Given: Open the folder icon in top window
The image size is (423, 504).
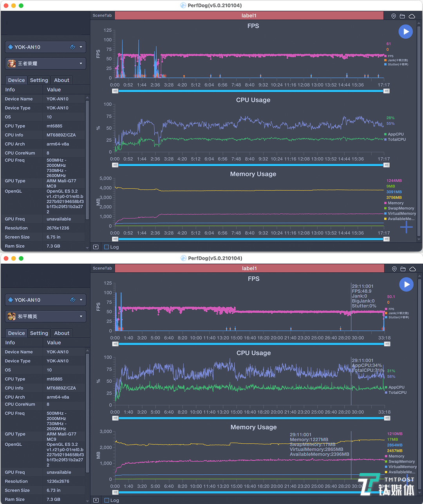Looking at the screenshot, I should coord(402,16).
